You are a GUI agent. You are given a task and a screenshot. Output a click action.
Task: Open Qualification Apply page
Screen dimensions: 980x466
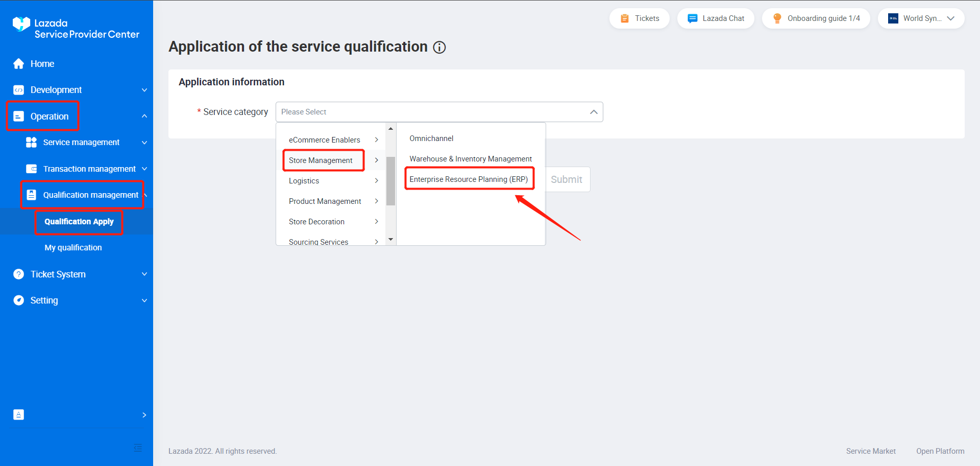[x=79, y=221]
